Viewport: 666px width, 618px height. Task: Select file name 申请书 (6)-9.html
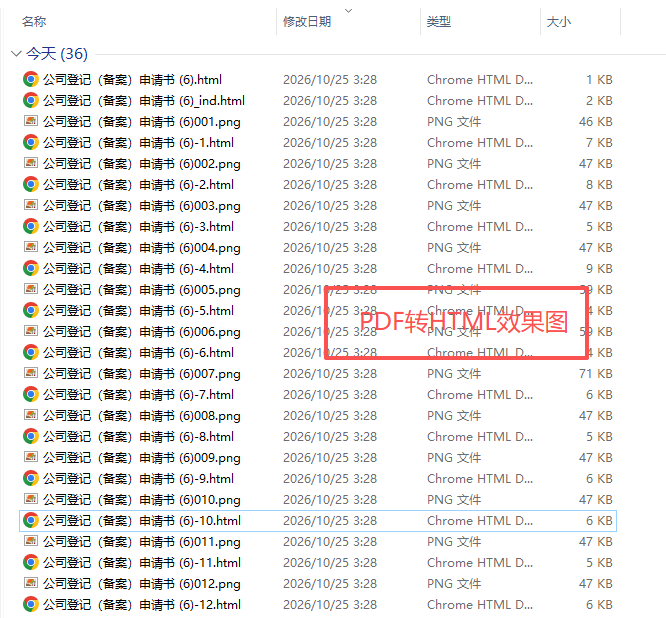pyautogui.click(x=138, y=480)
